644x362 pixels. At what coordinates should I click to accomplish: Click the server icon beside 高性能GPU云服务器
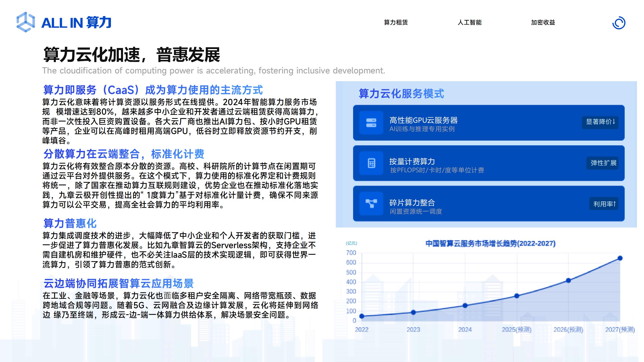[371, 123]
